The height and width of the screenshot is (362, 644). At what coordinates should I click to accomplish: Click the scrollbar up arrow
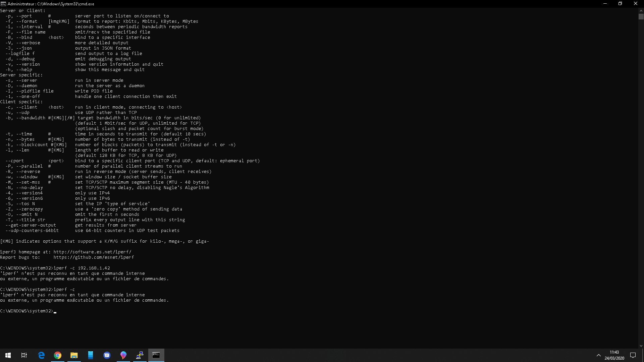tap(641, 10)
